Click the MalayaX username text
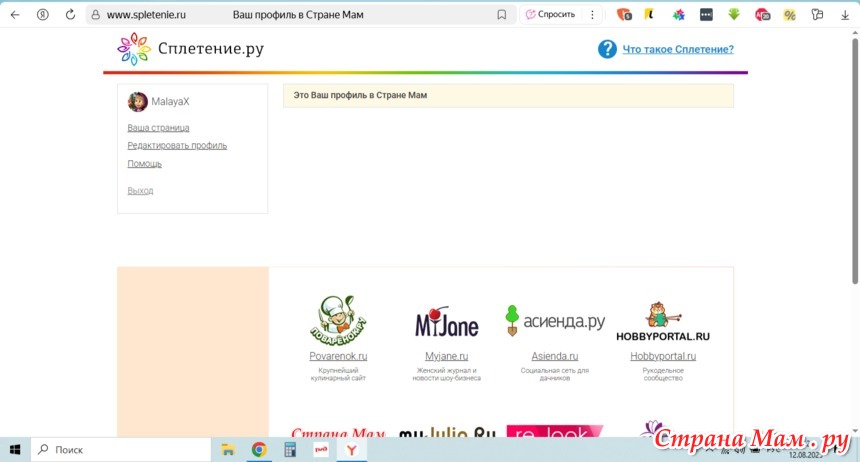Screen dimensions: 860x462 click(x=170, y=102)
